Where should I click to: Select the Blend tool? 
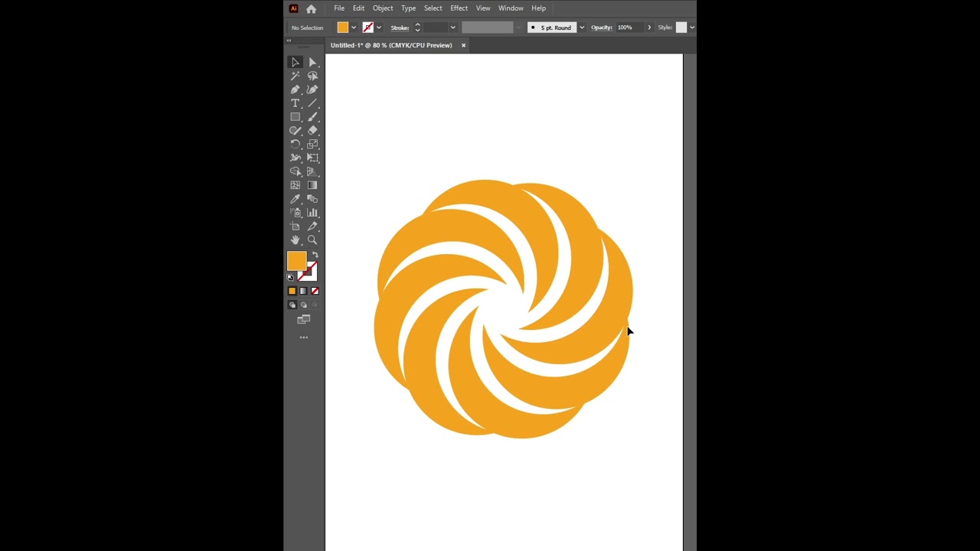click(312, 199)
